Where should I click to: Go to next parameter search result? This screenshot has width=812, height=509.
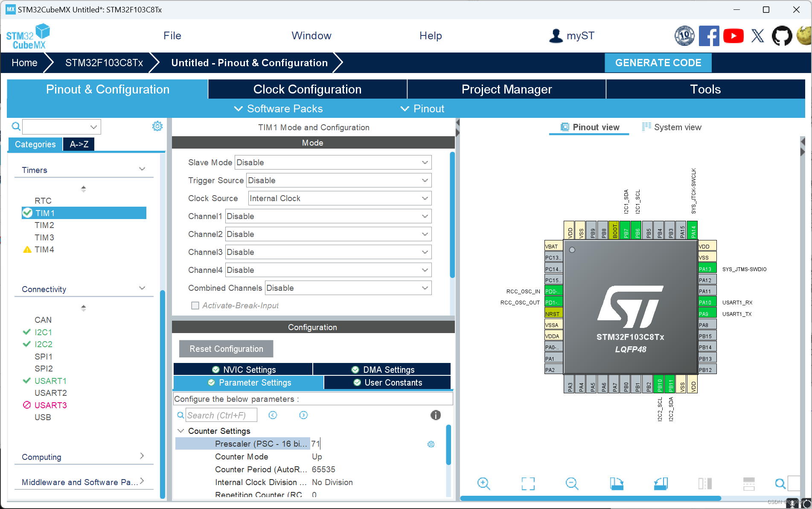(303, 415)
